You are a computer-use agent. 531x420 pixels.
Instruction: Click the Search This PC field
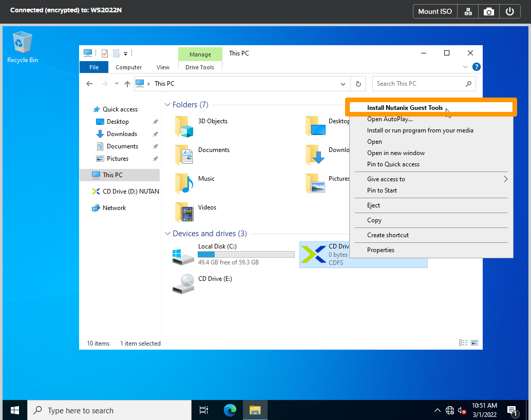pyautogui.click(x=419, y=84)
